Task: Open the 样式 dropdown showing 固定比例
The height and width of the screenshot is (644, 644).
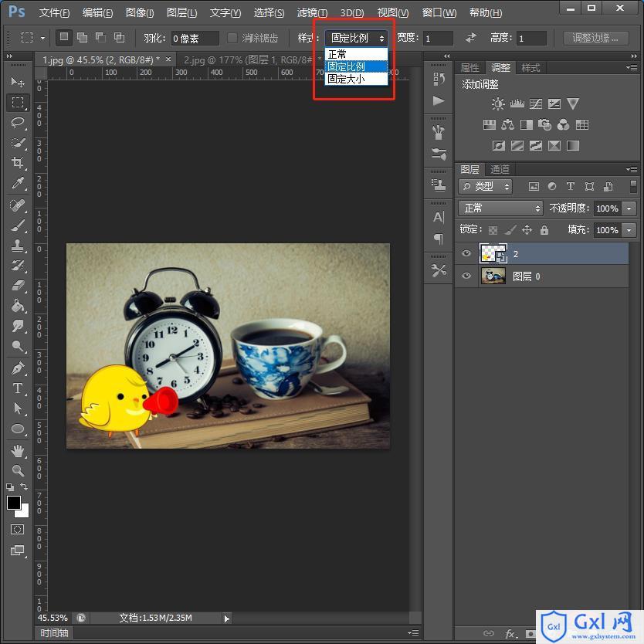Action: (356, 38)
